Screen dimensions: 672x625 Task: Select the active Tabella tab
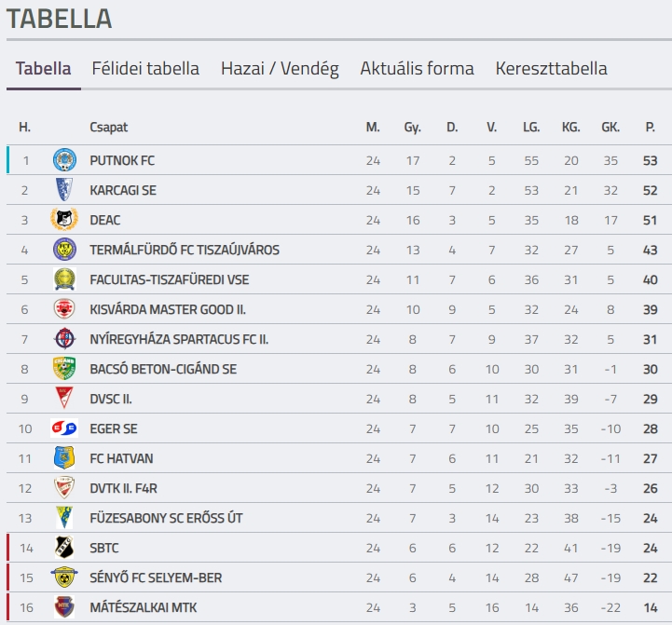tap(43, 69)
